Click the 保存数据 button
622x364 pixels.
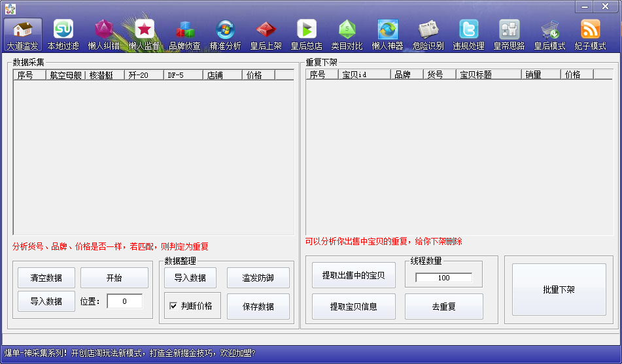tap(258, 306)
